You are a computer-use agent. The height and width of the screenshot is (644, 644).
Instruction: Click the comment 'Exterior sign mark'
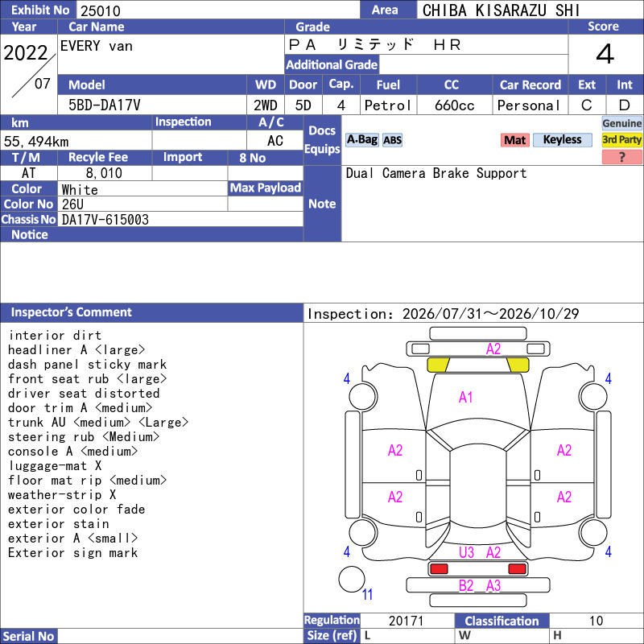pyautogui.click(x=72, y=553)
